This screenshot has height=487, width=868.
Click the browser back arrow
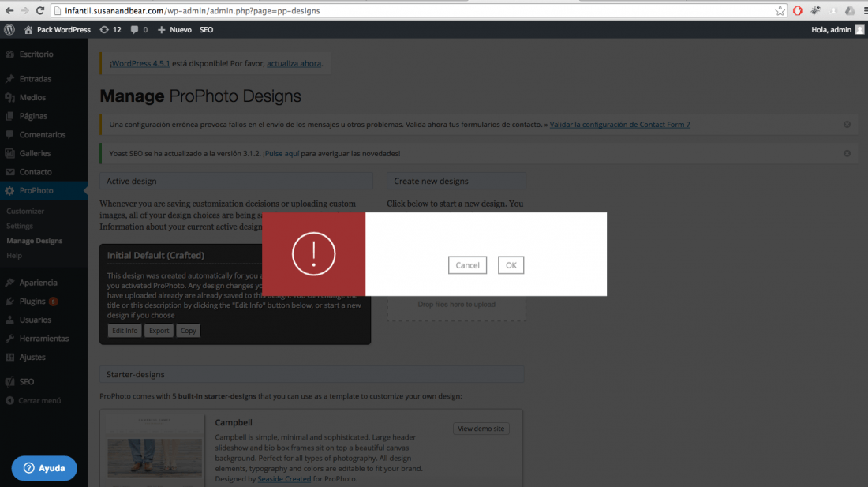[x=9, y=10]
